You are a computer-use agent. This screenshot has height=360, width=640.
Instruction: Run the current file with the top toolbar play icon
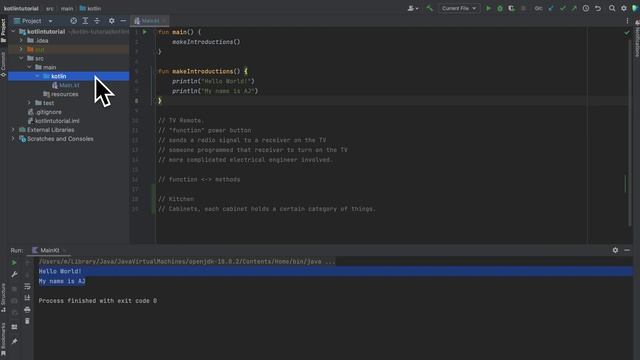(488, 8)
